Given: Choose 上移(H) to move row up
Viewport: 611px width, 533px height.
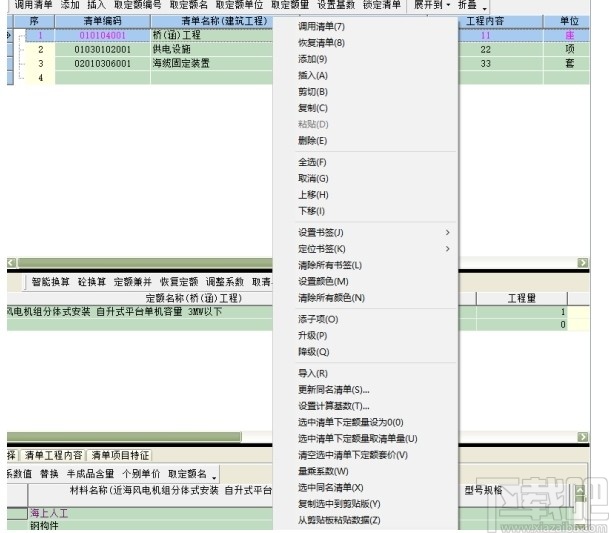Looking at the screenshot, I should point(313,195).
